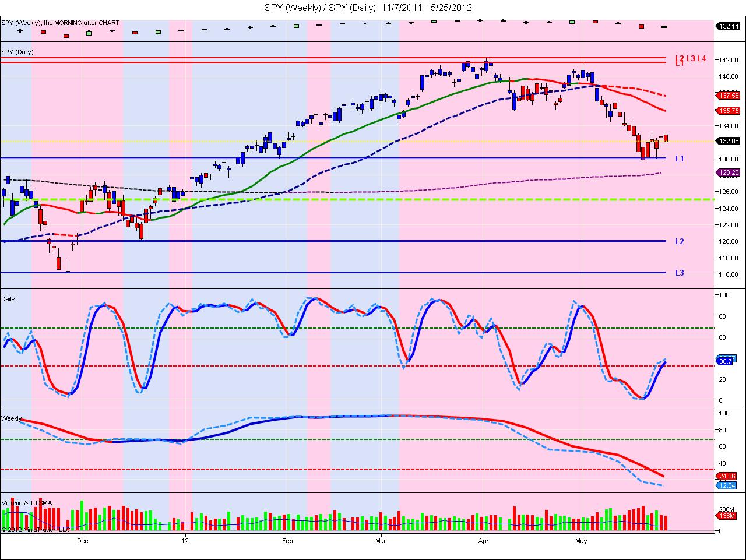Click the 142.00 price axis label

tap(729, 60)
